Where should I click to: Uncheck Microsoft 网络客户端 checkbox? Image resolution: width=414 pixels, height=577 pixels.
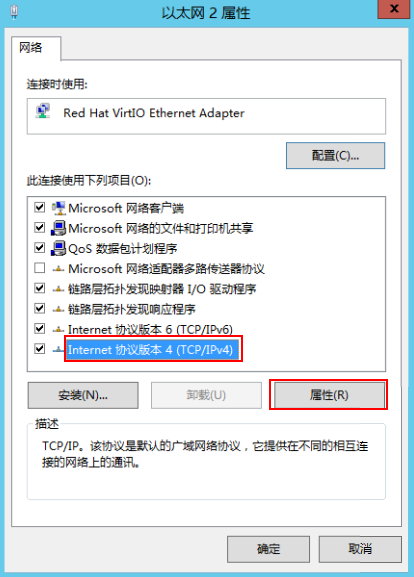[40, 208]
